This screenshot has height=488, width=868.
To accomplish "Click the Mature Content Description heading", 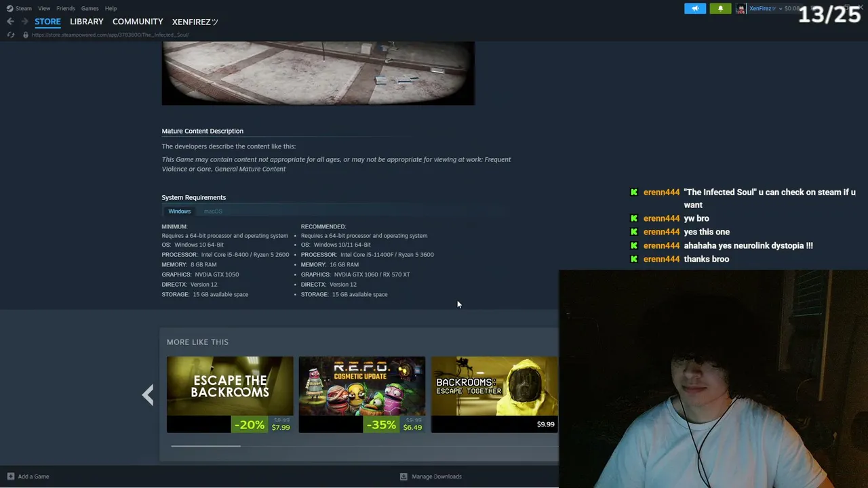I will [202, 131].
